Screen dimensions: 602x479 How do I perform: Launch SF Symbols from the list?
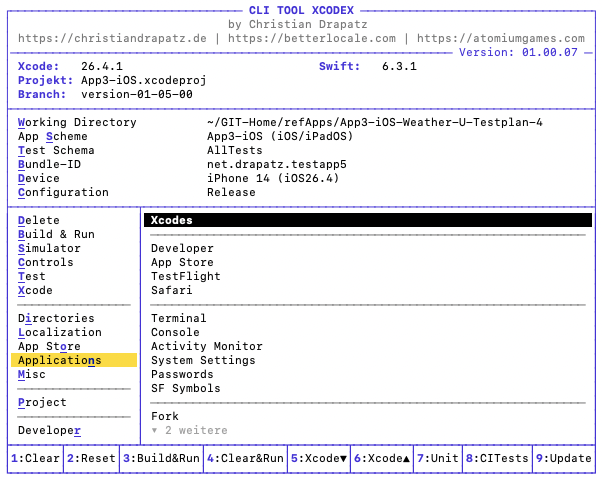[x=186, y=388]
